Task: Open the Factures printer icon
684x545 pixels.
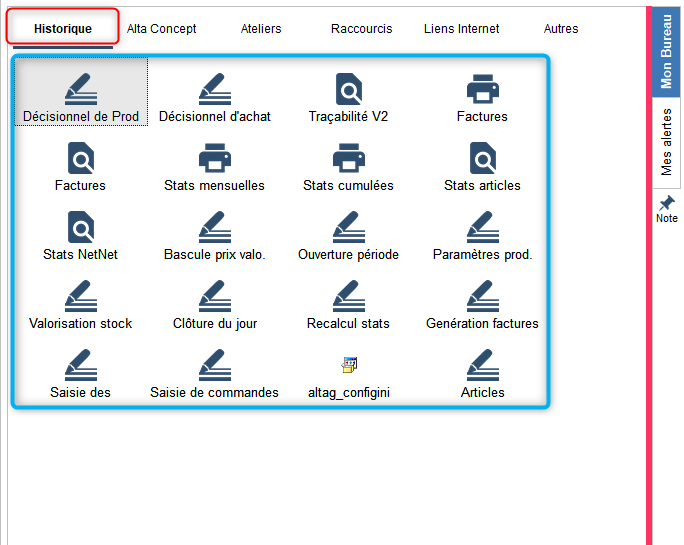Action: coord(482,90)
